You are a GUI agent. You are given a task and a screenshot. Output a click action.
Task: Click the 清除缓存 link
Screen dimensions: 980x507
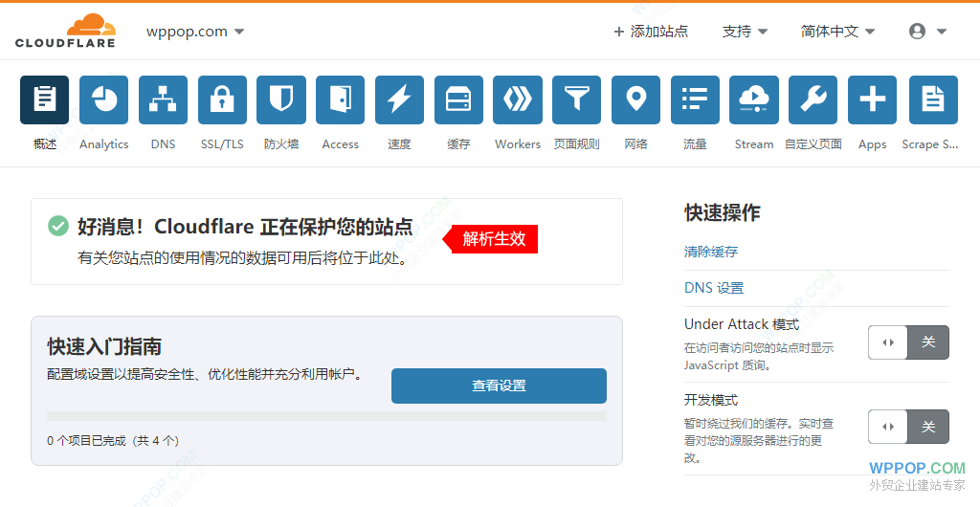coord(711,252)
